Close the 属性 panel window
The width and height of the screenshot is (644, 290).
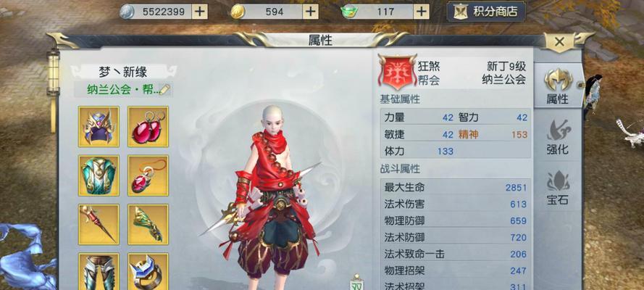point(559,41)
